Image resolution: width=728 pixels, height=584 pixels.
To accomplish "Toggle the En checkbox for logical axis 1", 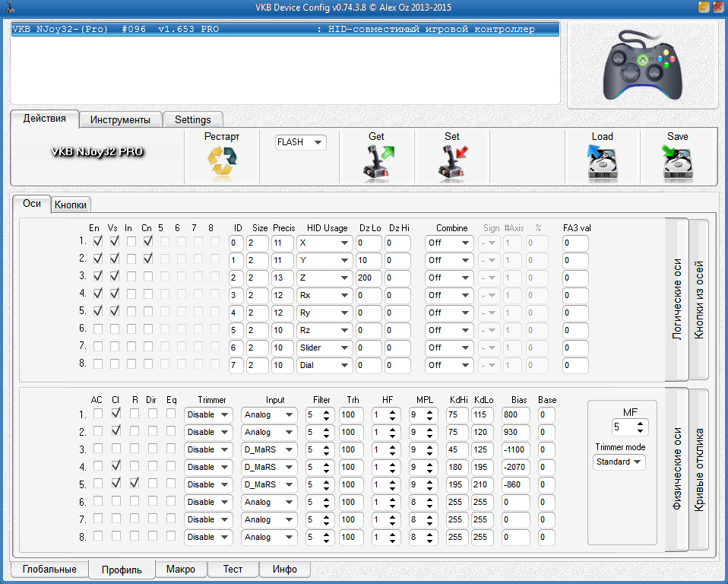I will coord(98,241).
